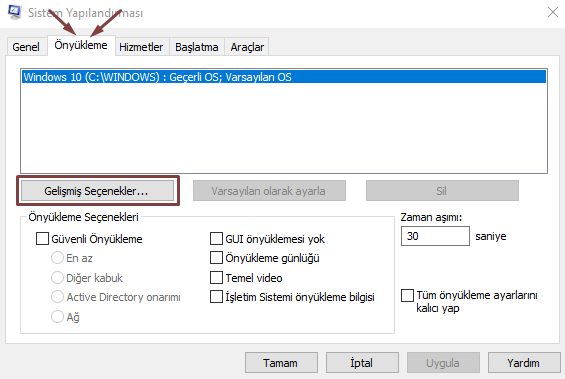Toggle the Önyükleme günlüğü checkbox
Image resolution: width=565 pixels, height=379 pixels.
216,258
